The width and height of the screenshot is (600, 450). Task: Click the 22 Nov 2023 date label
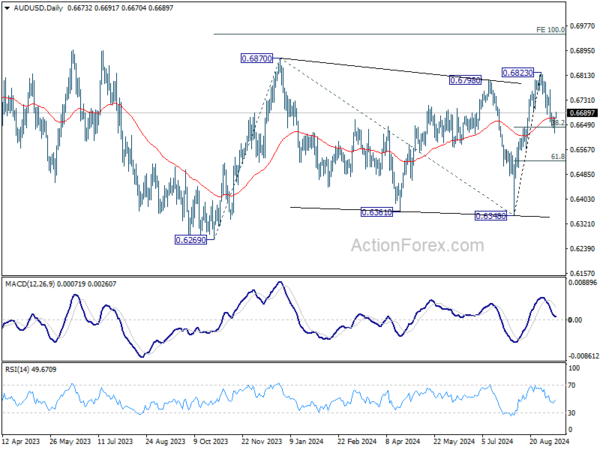[262, 442]
